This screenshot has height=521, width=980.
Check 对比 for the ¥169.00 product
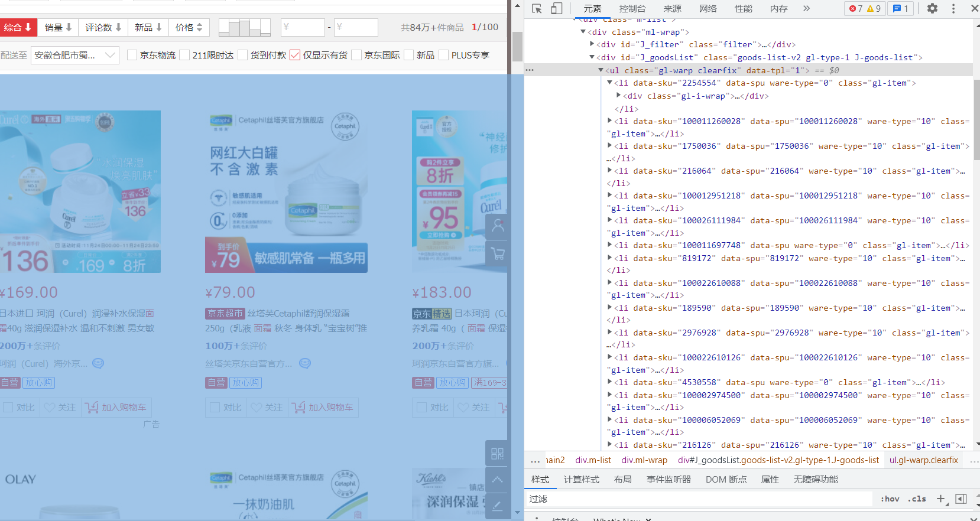9,407
